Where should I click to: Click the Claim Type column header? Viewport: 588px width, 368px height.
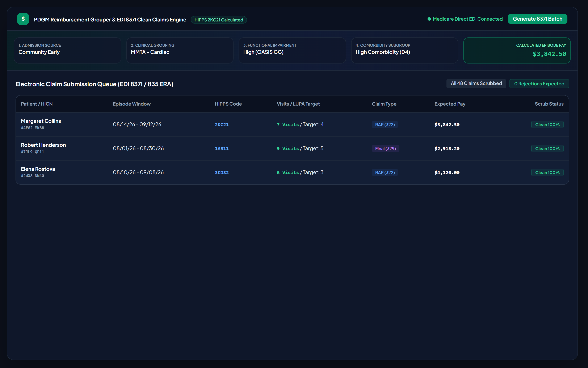[384, 104]
